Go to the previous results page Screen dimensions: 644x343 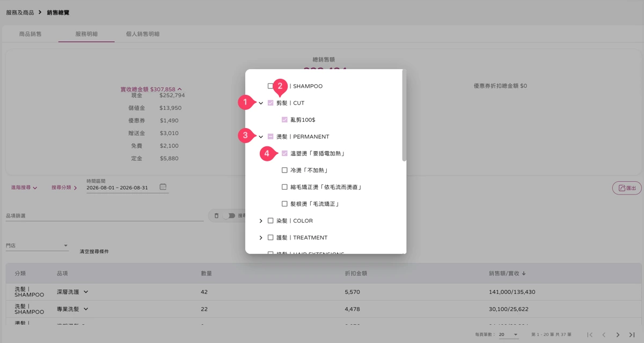604,334
